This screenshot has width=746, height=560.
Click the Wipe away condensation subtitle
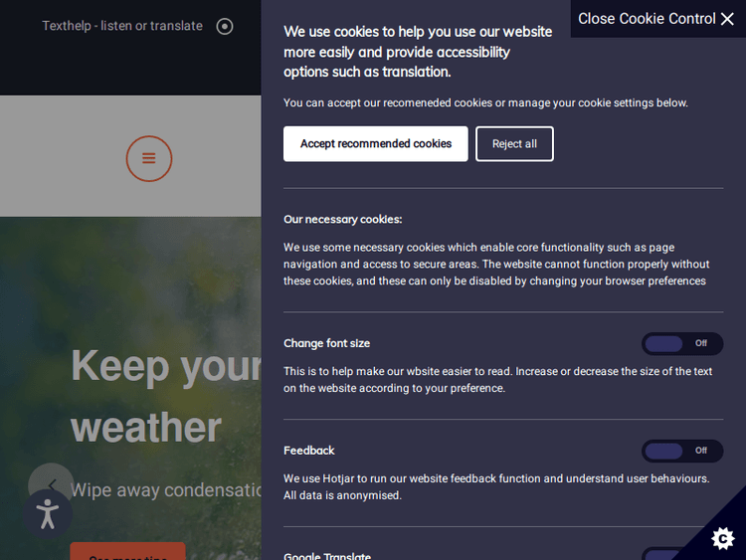tap(165, 490)
